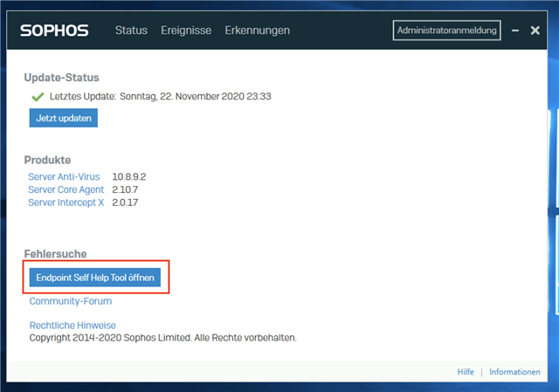Click Jetzt updaten button
The width and height of the screenshot is (559, 392).
[x=64, y=118]
